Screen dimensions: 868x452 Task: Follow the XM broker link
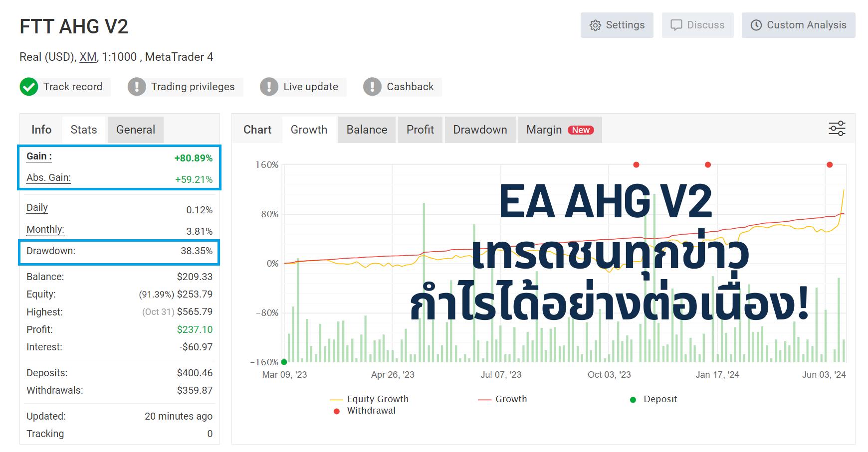pos(88,57)
